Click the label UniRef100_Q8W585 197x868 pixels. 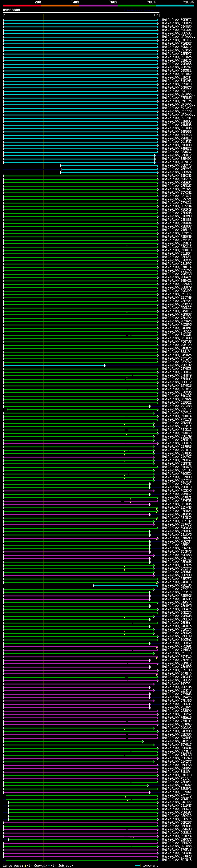point(177,34)
